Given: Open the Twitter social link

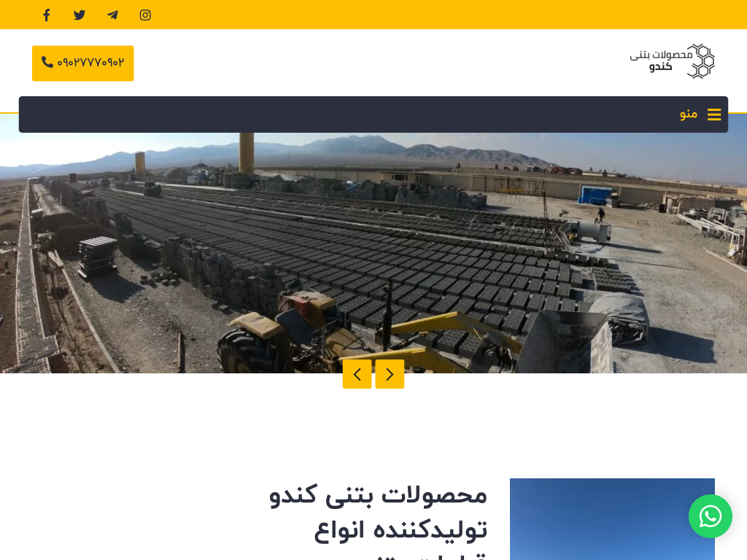Looking at the screenshot, I should coord(80,15).
